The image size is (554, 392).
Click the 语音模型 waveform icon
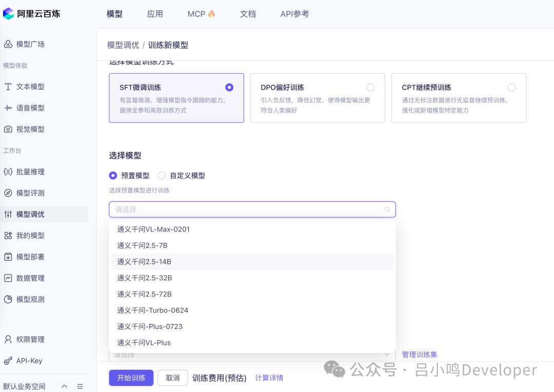[x=8, y=108]
